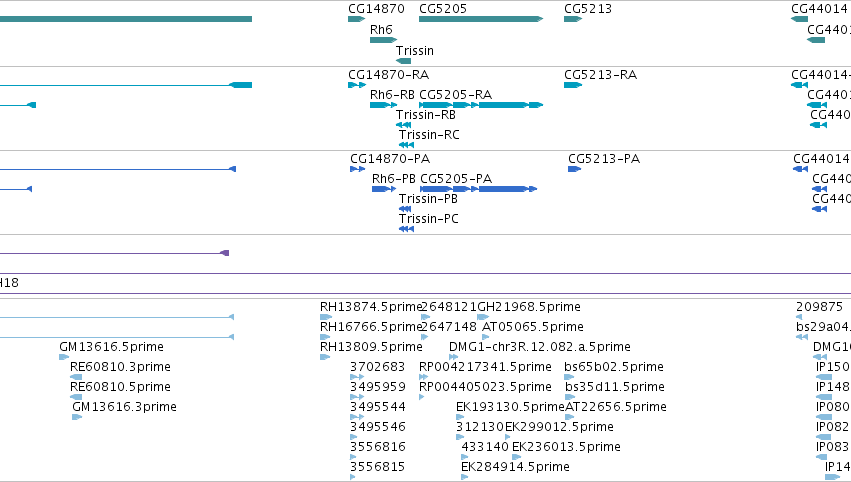
Task: Select the CG5213 gene arrow glyph
Action: coord(573,19)
